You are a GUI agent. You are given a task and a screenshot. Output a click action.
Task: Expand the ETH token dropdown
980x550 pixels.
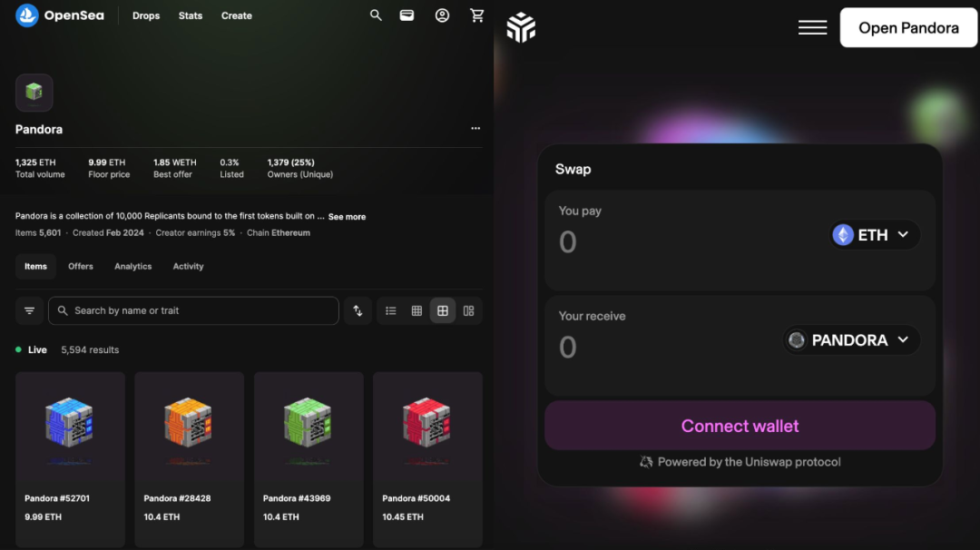point(875,235)
